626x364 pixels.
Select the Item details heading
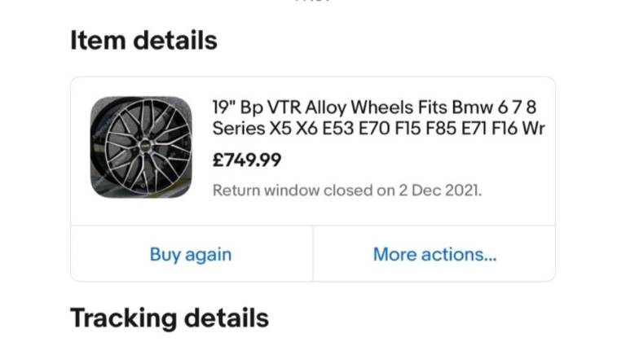tap(143, 40)
